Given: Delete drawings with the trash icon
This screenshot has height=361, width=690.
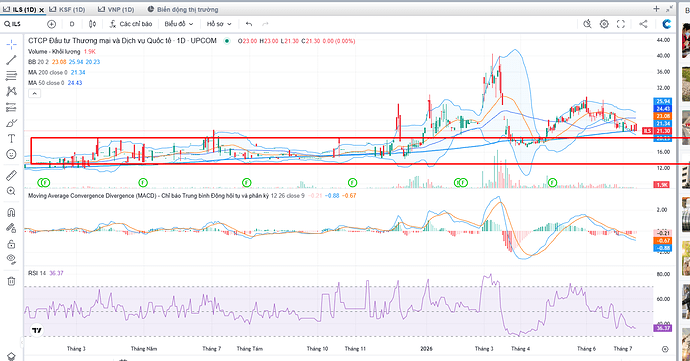Looking at the screenshot, I should click(x=11, y=281).
